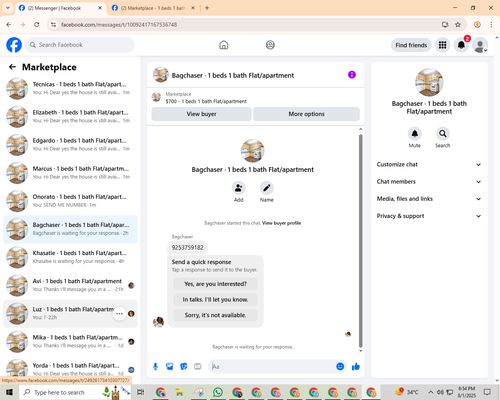Open Chrome tab search dropdown arrow

click(x=8, y=8)
